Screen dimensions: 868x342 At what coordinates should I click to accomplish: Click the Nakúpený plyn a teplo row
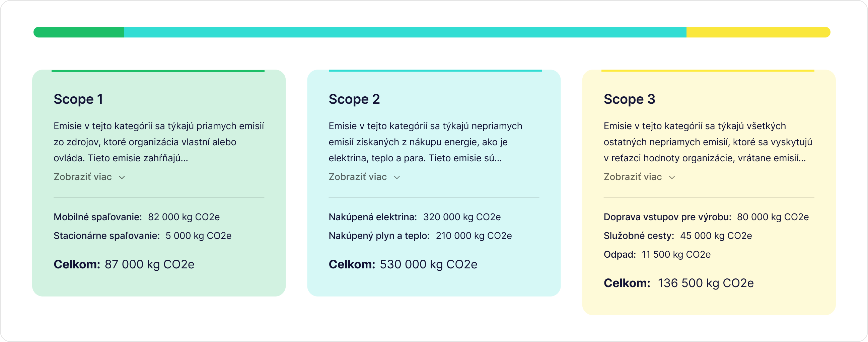tap(420, 236)
